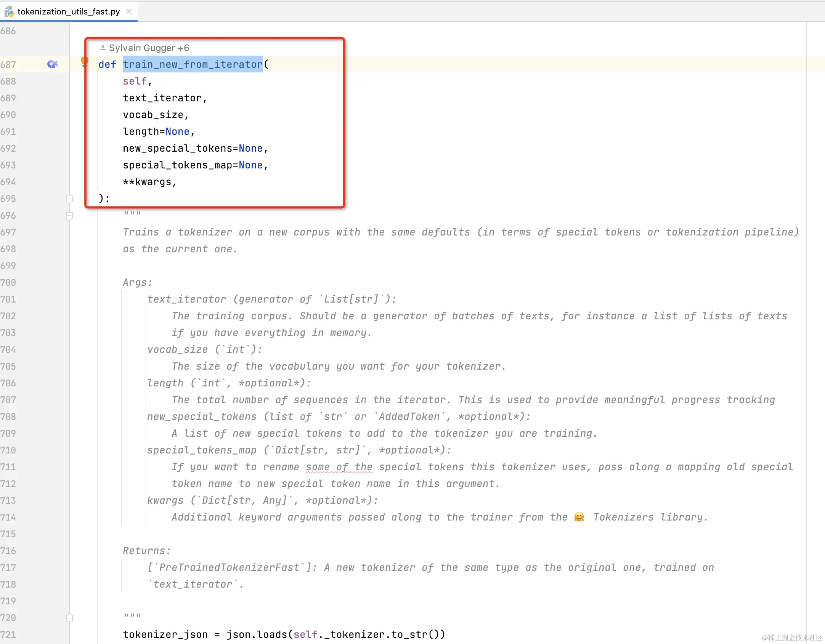
Task: Click the override gutter icon on line 687
Action: click(x=52, y=64)
